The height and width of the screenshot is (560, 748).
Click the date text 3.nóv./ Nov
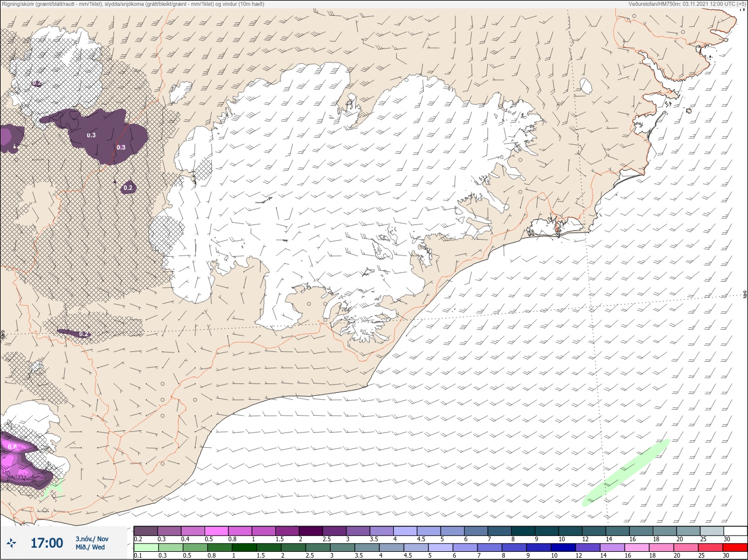(x=92, y=539)
